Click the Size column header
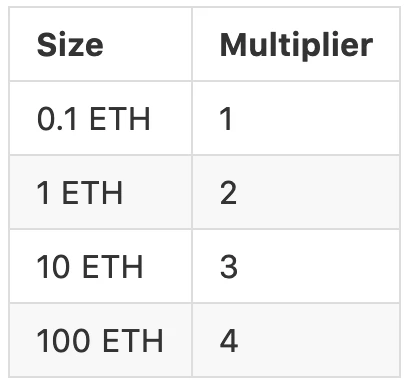 pyautogui.click(x=70, y=45)
